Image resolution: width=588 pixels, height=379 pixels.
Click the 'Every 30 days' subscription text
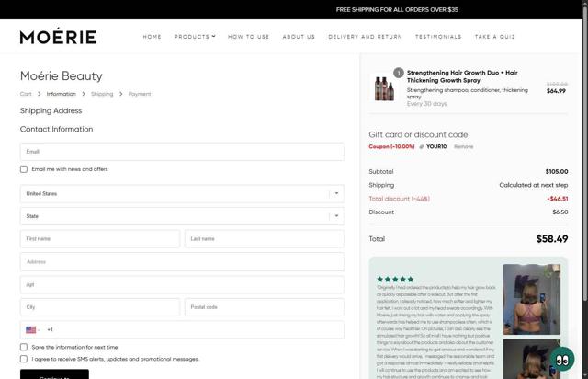click(426, 104)
